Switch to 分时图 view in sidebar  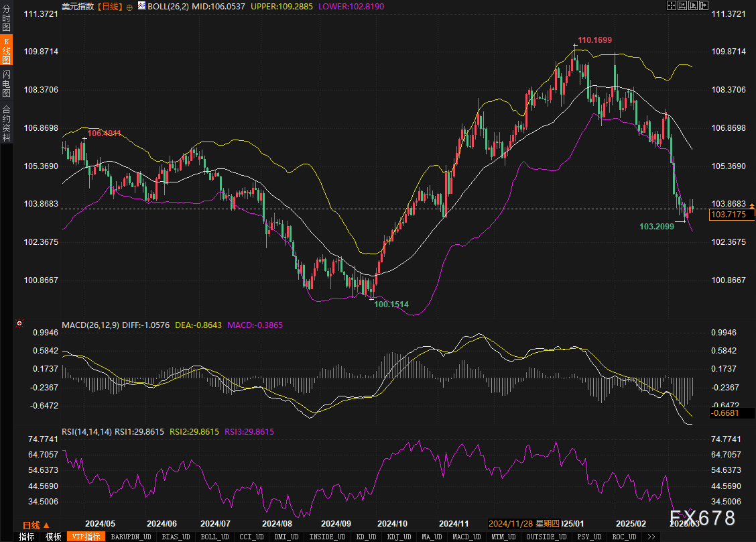pos(6,18)
